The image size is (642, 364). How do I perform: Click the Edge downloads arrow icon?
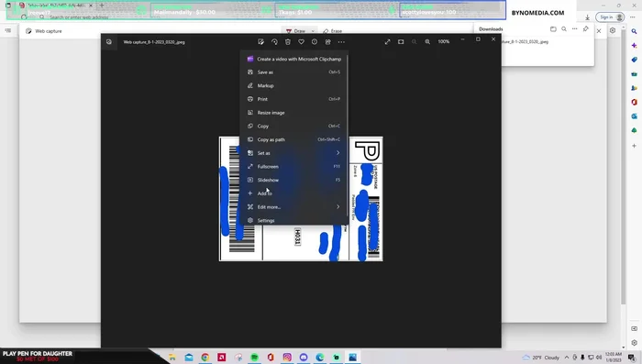[588, 17]
